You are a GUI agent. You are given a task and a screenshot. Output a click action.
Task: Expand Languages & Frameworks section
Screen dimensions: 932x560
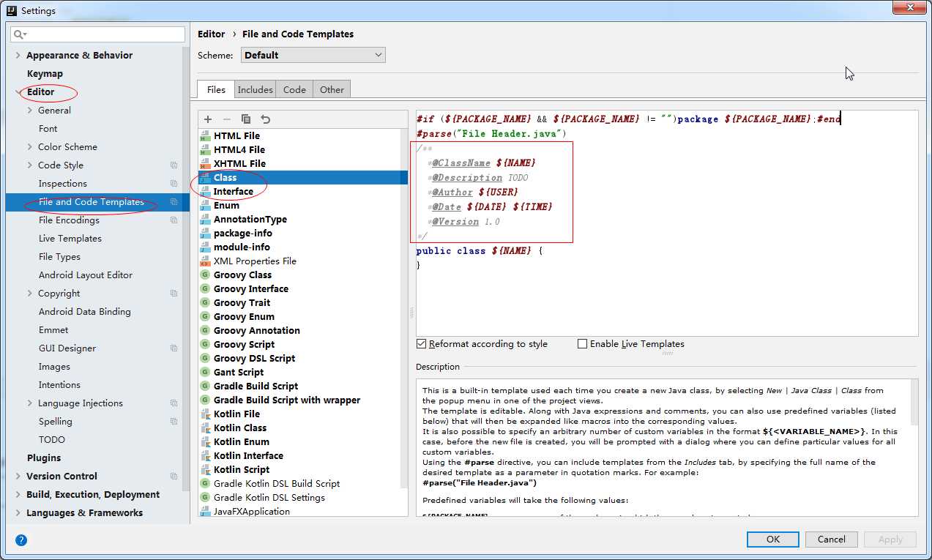18,512
